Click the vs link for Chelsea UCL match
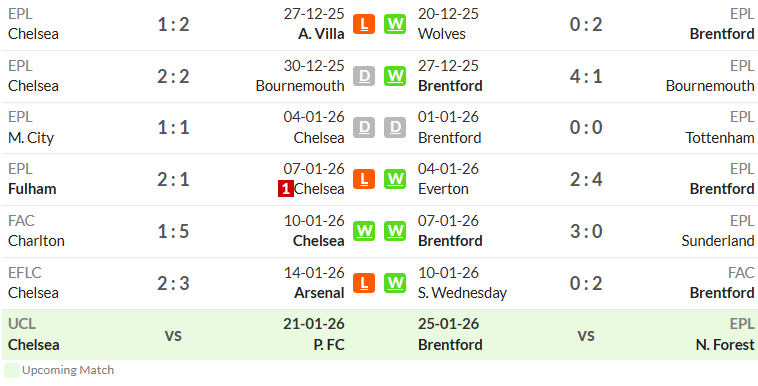This screenshot has width=758, height=386. point(173,335)
